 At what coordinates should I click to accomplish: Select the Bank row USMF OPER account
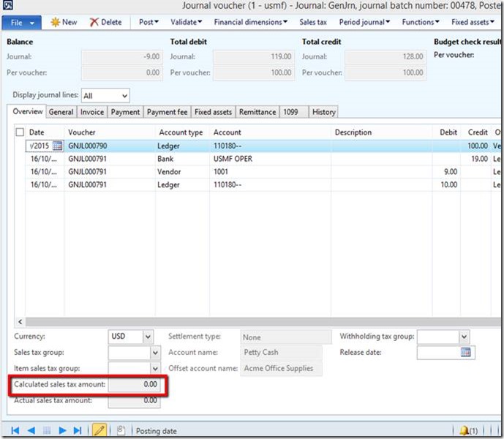point(271,159)
